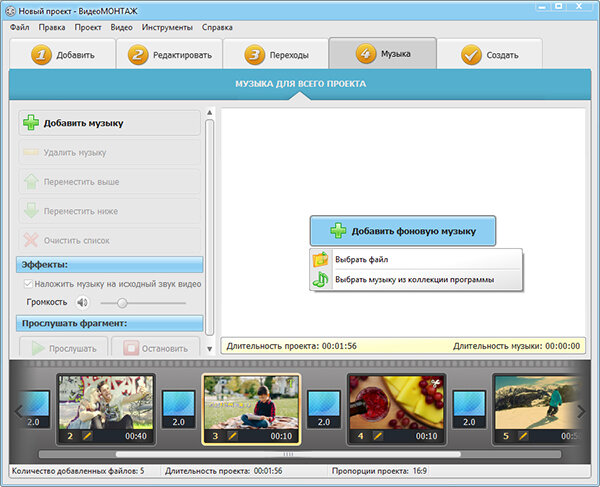Click the green music note collection icon
600x487 pixels.
tap(321, 280)
